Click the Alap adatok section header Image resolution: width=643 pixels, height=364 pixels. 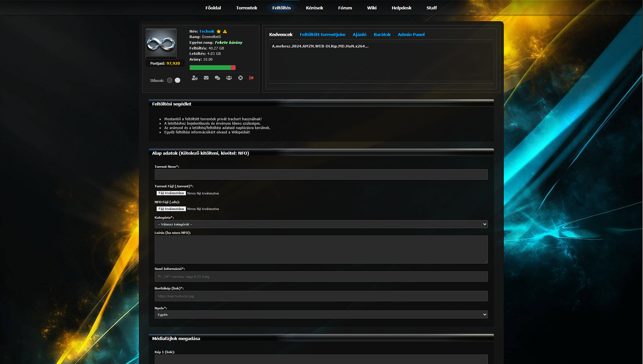(321, 153)
